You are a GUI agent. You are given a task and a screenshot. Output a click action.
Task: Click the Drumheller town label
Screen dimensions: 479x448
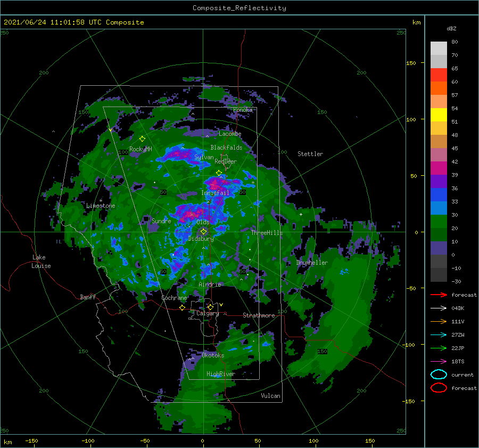(312, 263)
